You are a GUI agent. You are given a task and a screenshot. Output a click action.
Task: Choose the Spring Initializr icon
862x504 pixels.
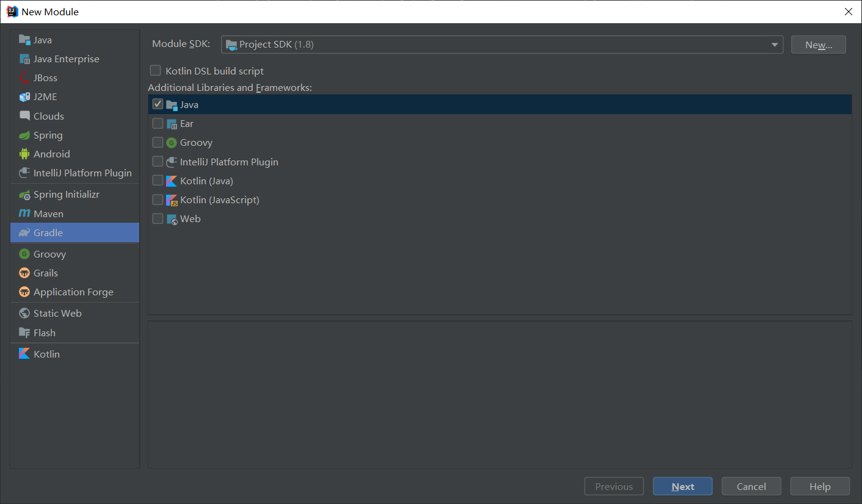pos(24,195)
